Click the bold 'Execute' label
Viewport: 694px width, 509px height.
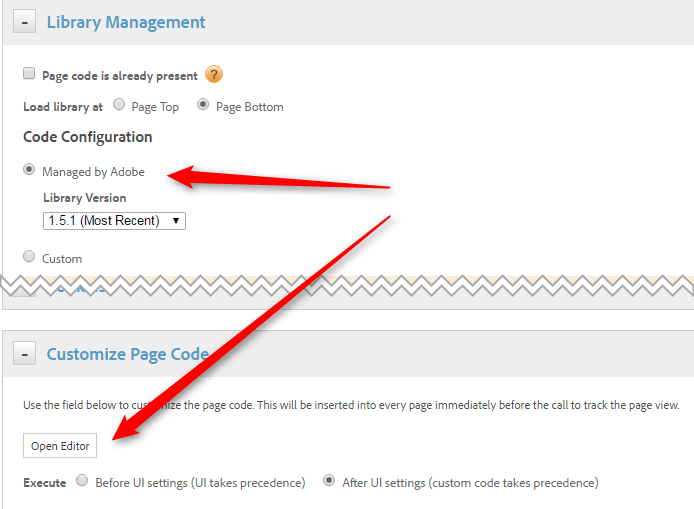(x=45, y=482)
